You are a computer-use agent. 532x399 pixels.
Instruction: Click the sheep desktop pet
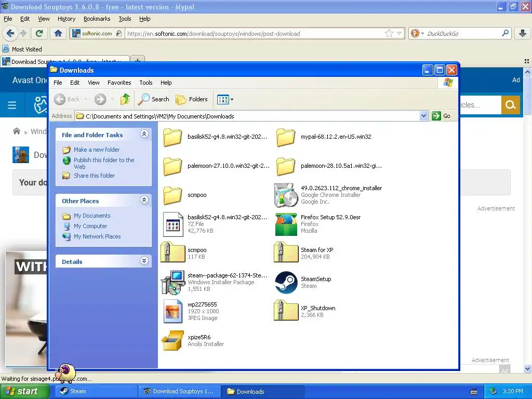tap(65, 373)
